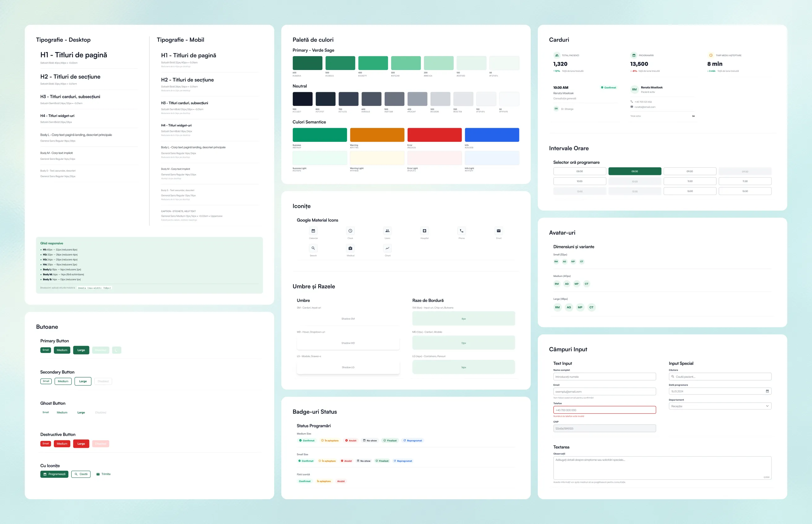Click the Primary Small button
812x524 pixels.
(45, 350)
